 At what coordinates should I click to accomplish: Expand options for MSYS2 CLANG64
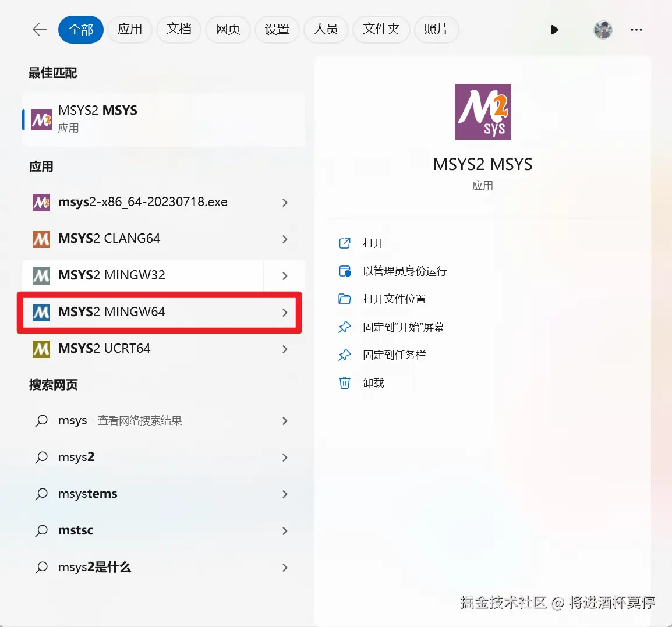coord(285,239)
